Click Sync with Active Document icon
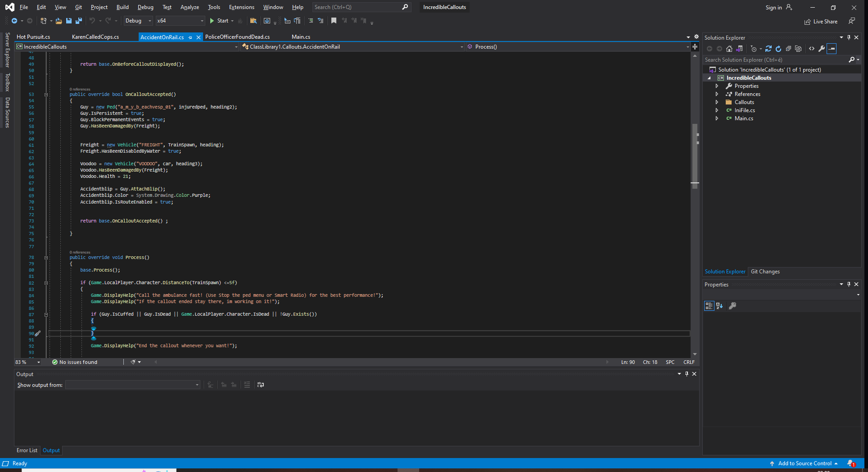The width and height of the screenshot is (868, 472). coord(769,49)
